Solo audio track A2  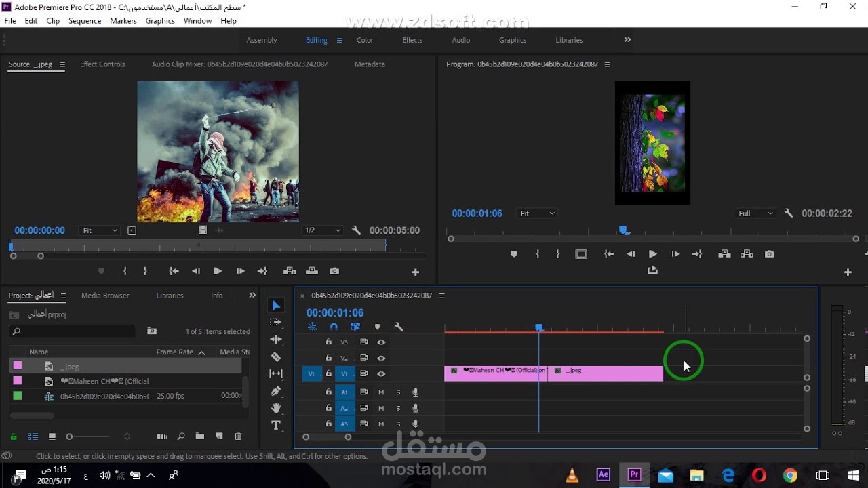point(398,408)
